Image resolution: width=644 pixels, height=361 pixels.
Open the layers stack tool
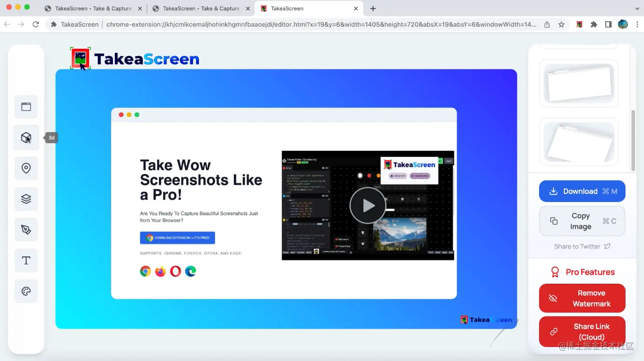coord(26,199)
